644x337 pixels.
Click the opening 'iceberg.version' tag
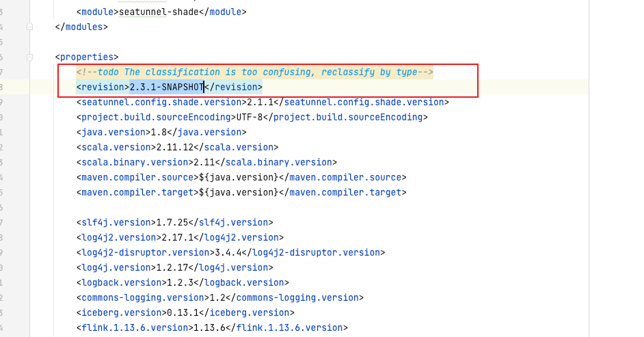click(122, 313)
